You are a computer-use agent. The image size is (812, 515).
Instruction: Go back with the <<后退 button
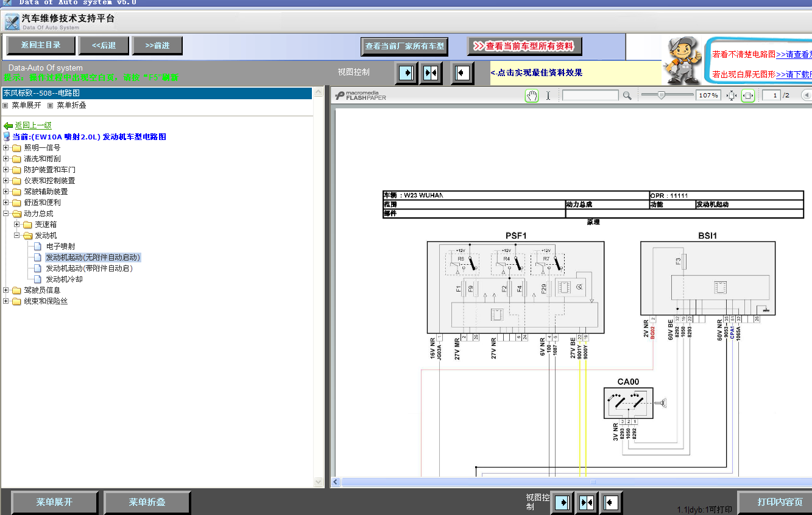click(x=104, y=46)
